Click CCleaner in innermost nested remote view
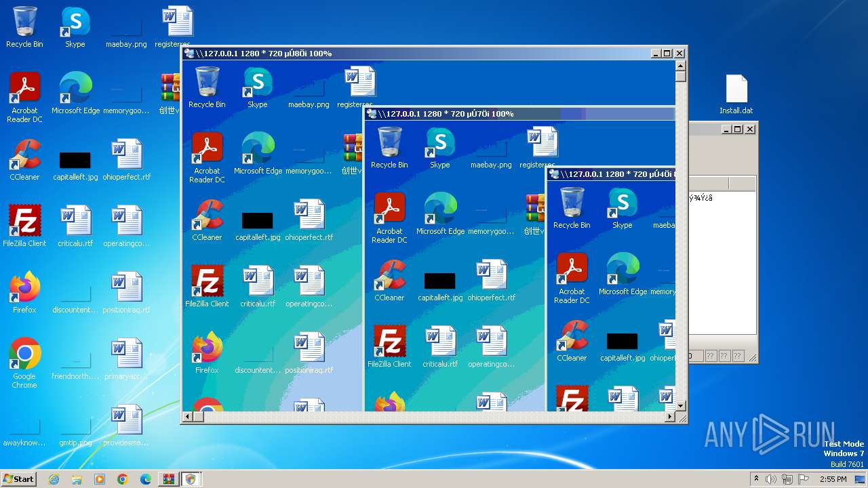868x488 pixels. point(572,341)
